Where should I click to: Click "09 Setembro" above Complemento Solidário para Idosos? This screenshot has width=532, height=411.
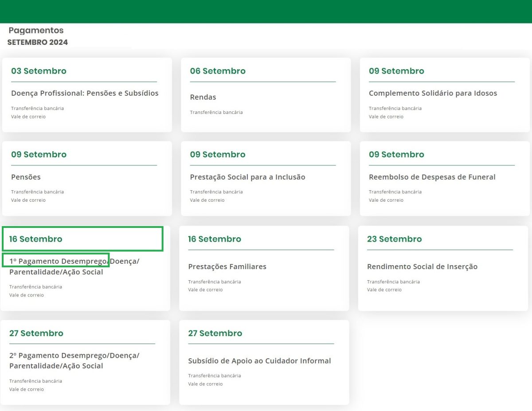point(396,71)
